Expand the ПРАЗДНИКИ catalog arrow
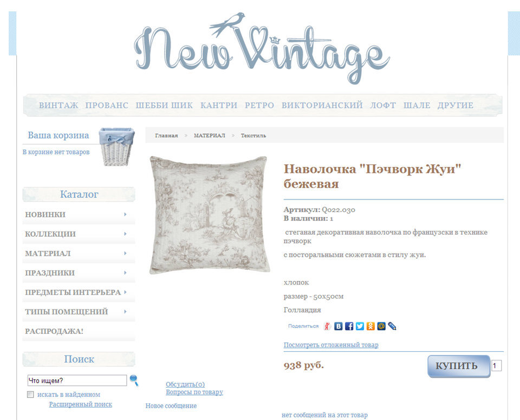 tap(125, 273)
